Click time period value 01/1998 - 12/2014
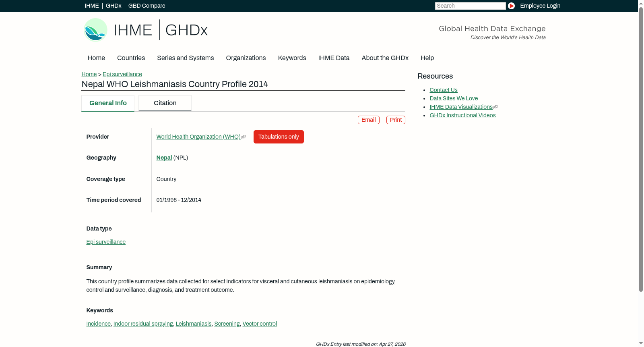Viewport: 644px width, 347px height. pyautogui.click(x=179, y=200)
